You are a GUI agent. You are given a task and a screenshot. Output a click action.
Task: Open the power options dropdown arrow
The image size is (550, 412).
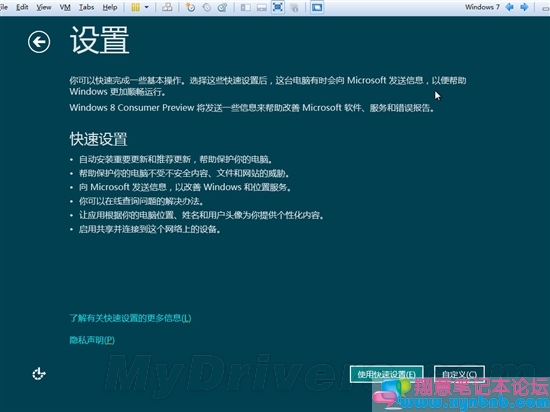tap(147, 7)
